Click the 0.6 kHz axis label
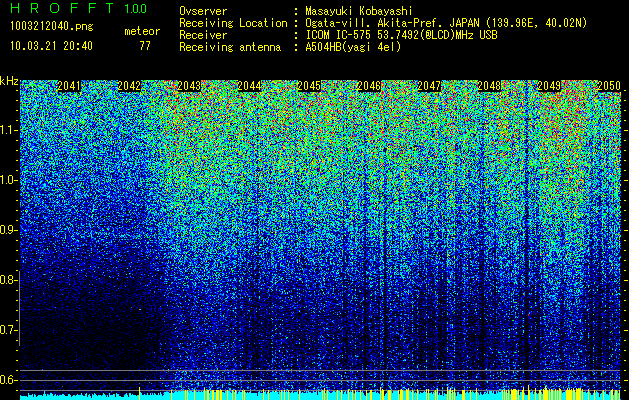This screenshot has width=629, height=400. 8,380
